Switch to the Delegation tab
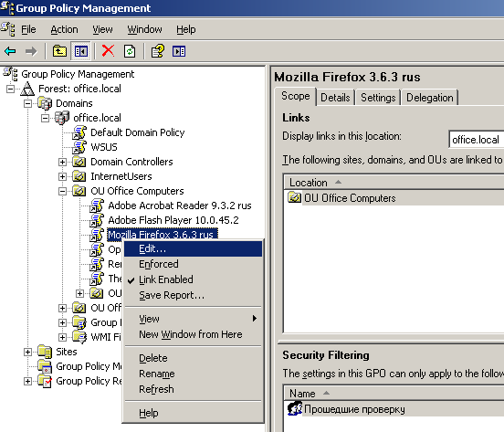504x432 pixels. (x=430, y=98)
